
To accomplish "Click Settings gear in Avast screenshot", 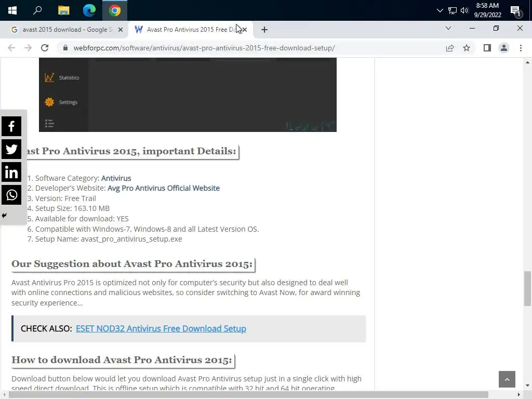I will tap(49, 102).
